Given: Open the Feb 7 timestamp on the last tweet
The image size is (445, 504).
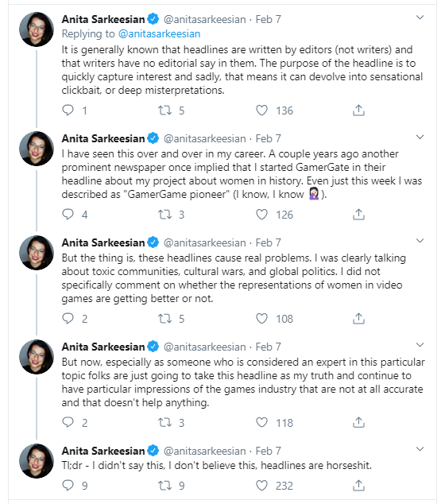Looking at the screenshot, I should (x=269, y=451).
